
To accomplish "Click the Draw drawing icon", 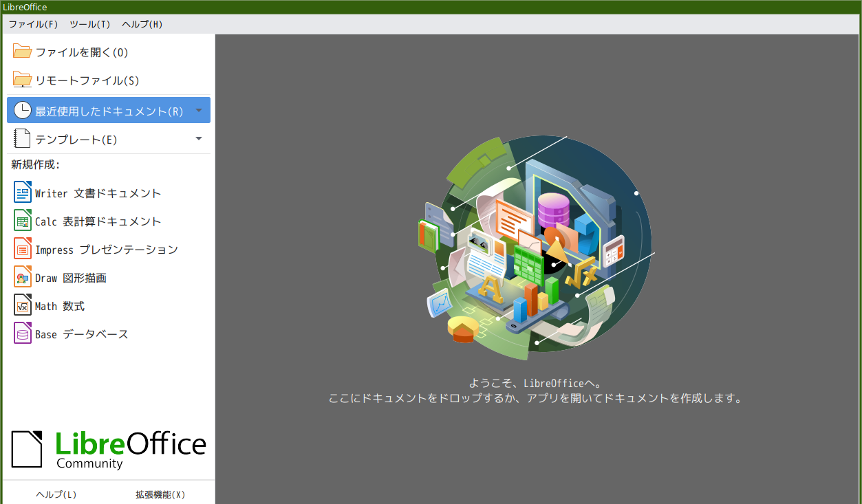I will [23, 278].
